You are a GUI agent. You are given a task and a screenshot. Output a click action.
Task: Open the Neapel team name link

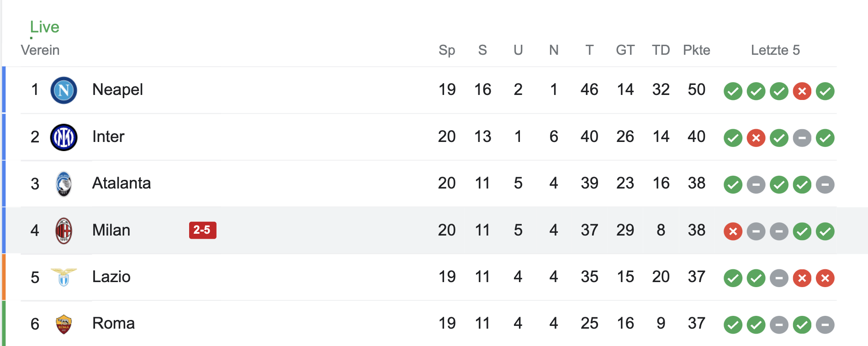tap(117, 89)
